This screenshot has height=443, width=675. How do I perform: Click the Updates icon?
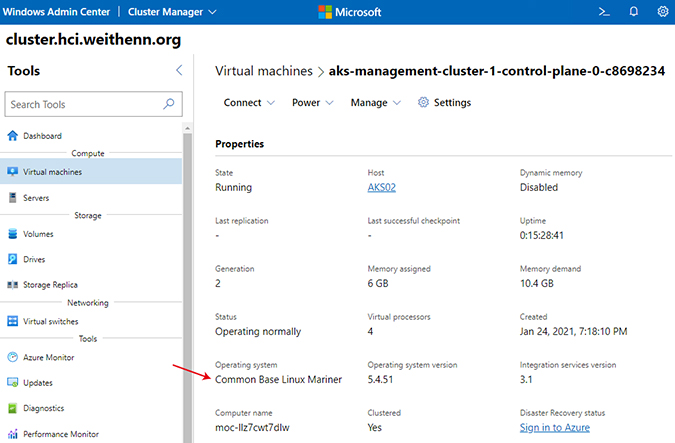tap(12, 383)
